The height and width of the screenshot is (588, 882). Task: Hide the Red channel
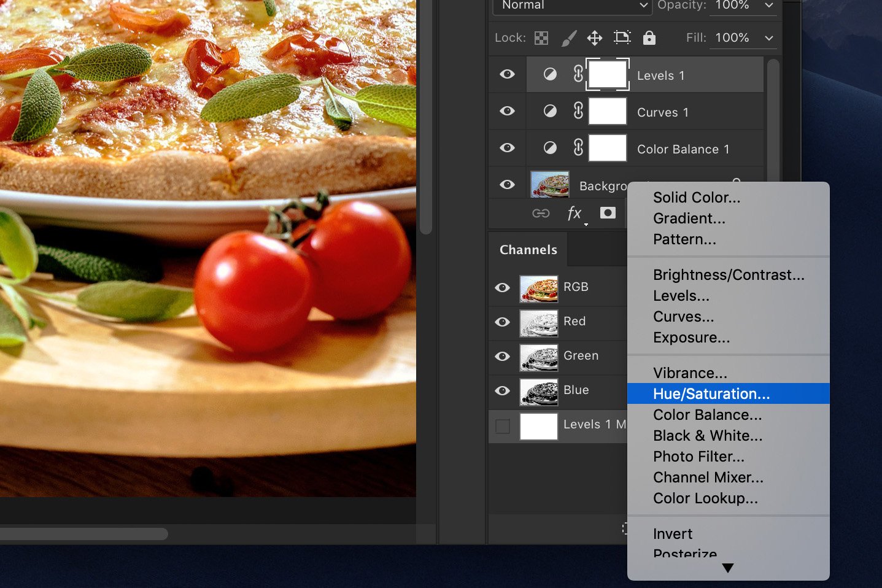[x=502, y=322]
